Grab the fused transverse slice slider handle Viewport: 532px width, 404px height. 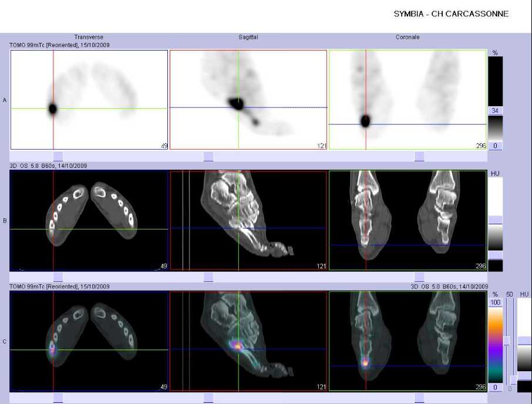(58, 398)
